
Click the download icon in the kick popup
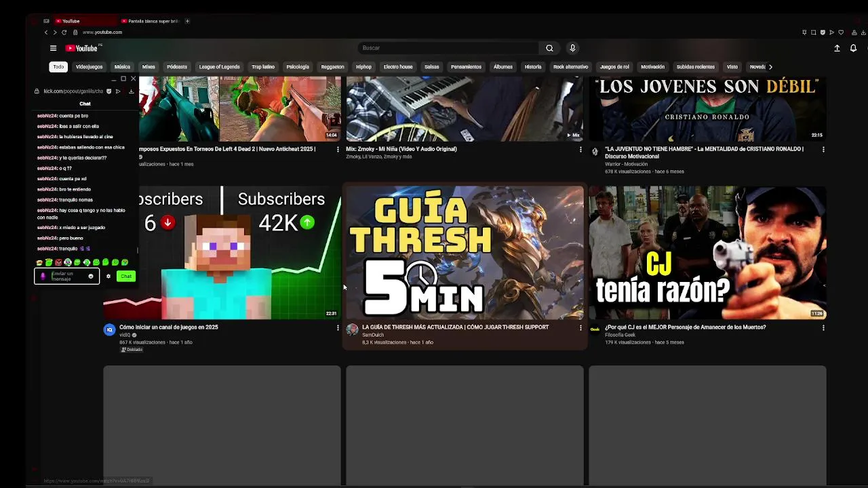coord(131,91)
